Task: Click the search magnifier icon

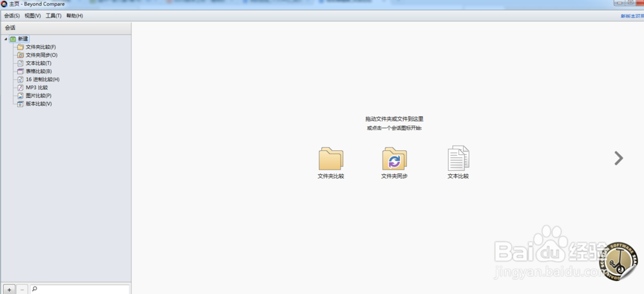Action: 35,289
